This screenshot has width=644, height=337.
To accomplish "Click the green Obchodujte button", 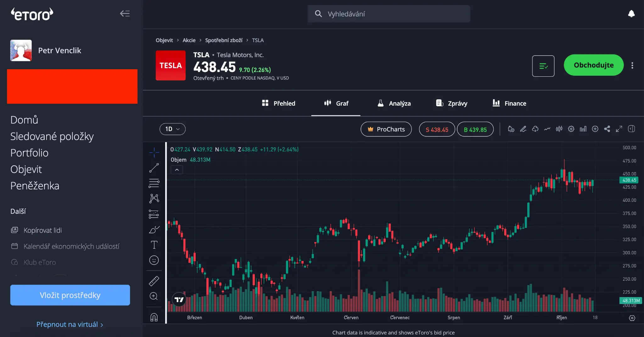I will (x=593, y=65).
